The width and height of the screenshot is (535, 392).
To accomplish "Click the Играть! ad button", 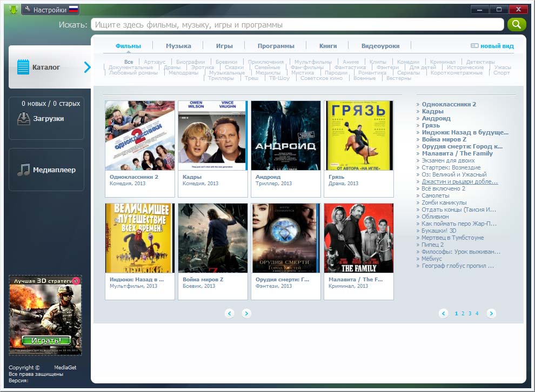I will 46,340.
